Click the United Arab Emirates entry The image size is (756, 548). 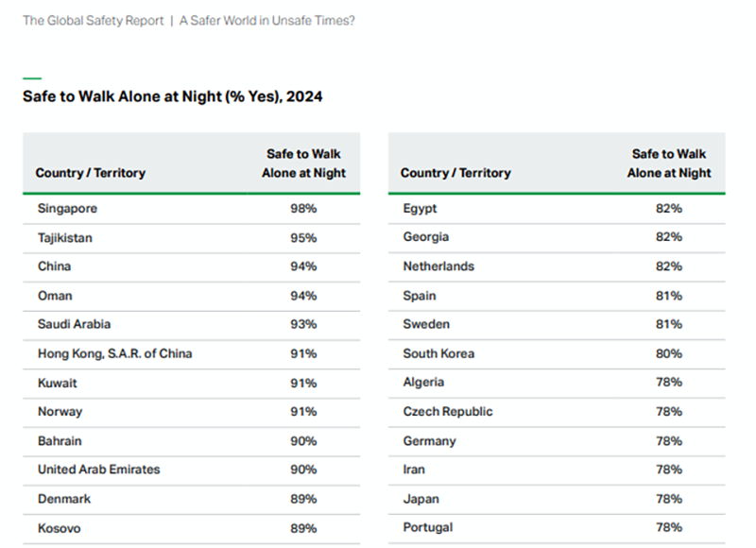pos(98,470)
